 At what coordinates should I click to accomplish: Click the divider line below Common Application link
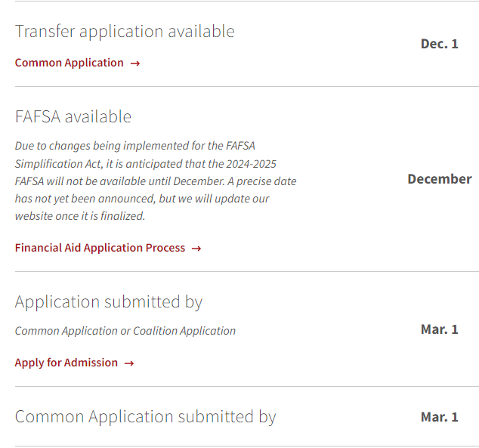[x=247, y=86]
